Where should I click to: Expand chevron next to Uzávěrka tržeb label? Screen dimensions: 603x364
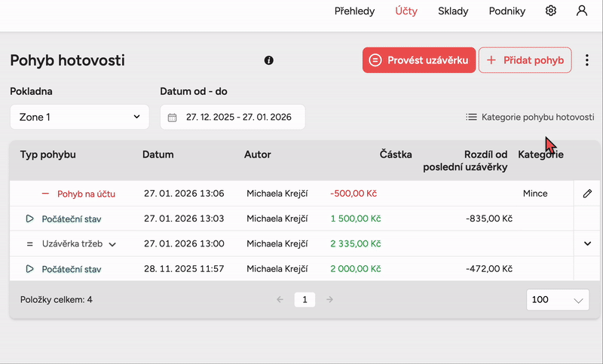click(x=112, y=244)
